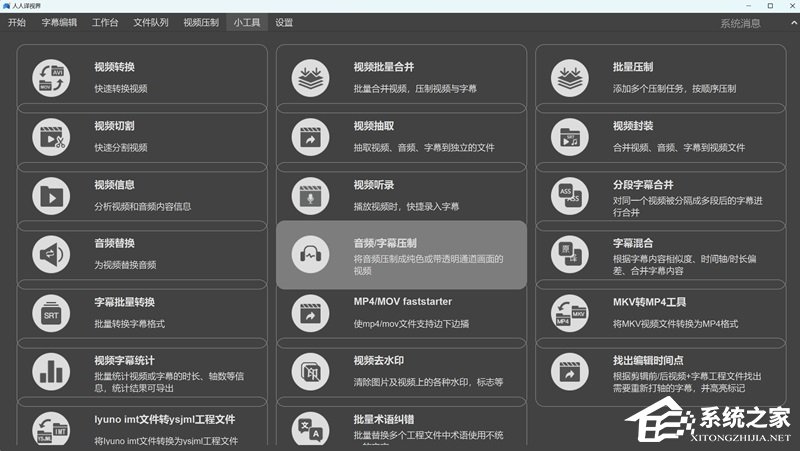Click the 视频封装 folder icon
This screenshot has height=451, width=800.
[570, 137]
